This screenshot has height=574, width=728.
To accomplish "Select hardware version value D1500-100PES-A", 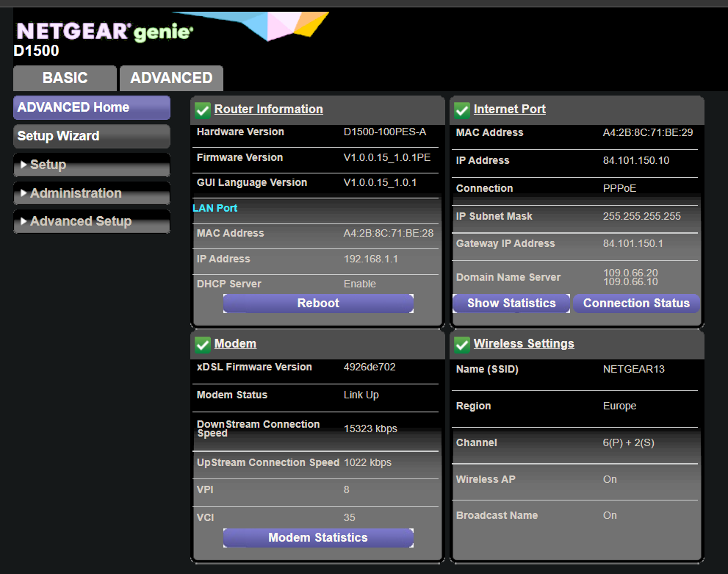I will click(385, 132).
